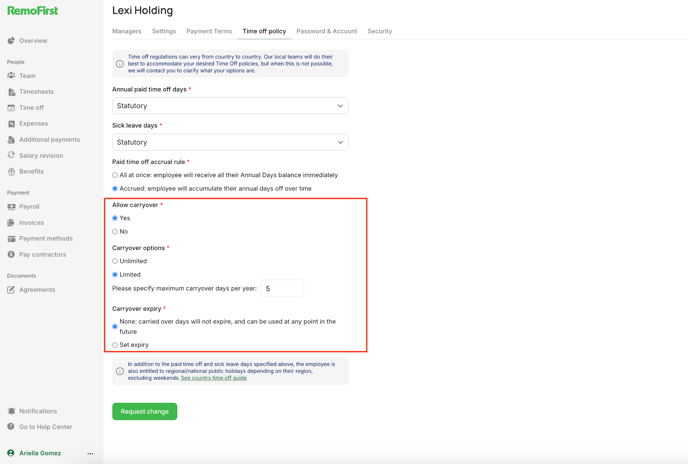Open Invoices in sidebar
This screenshot has height=464, width=688.
point(32,223)
